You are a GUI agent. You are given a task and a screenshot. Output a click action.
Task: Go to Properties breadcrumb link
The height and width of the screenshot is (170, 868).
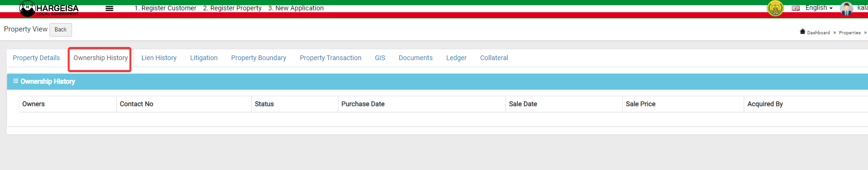pos(850,32)
